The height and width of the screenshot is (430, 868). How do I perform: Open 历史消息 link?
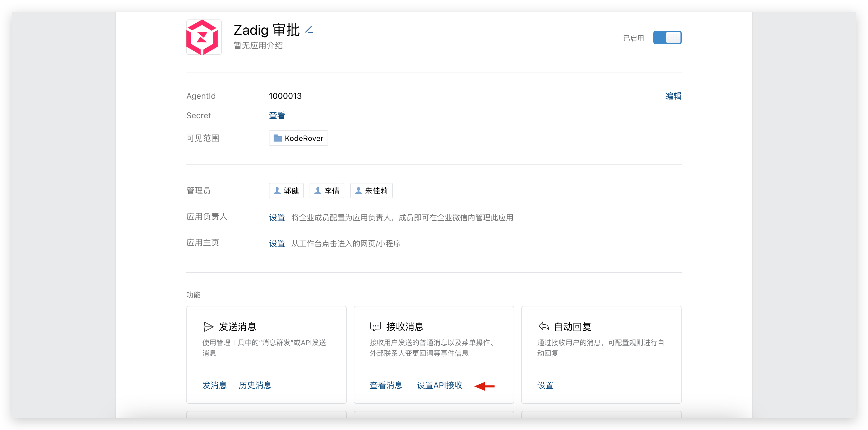(255, 385)
